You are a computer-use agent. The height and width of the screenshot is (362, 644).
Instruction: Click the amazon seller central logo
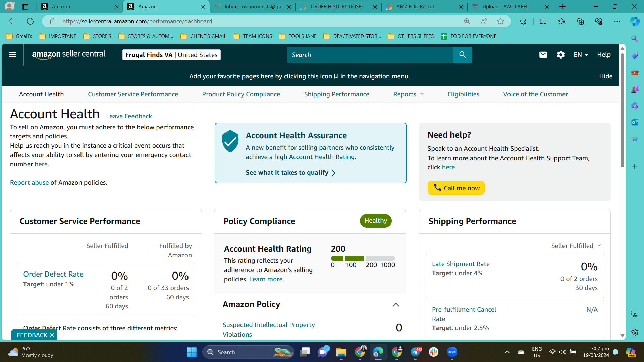click(68, 55)
